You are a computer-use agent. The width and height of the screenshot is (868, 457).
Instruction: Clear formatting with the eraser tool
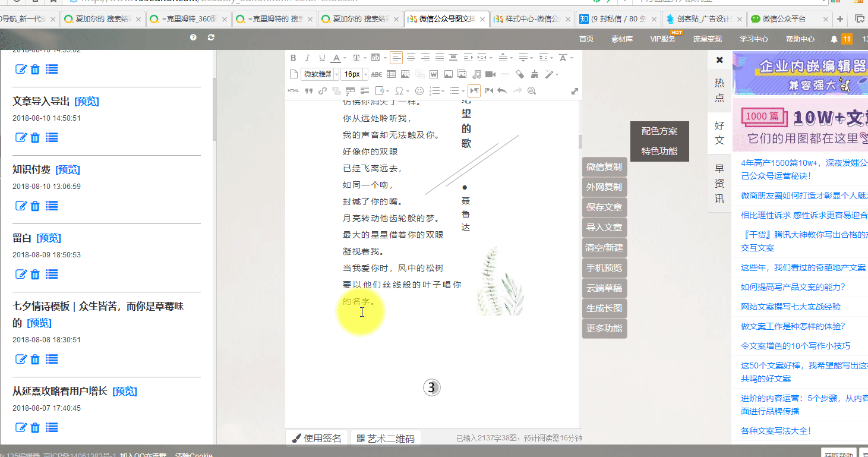(x=520, y=74)
